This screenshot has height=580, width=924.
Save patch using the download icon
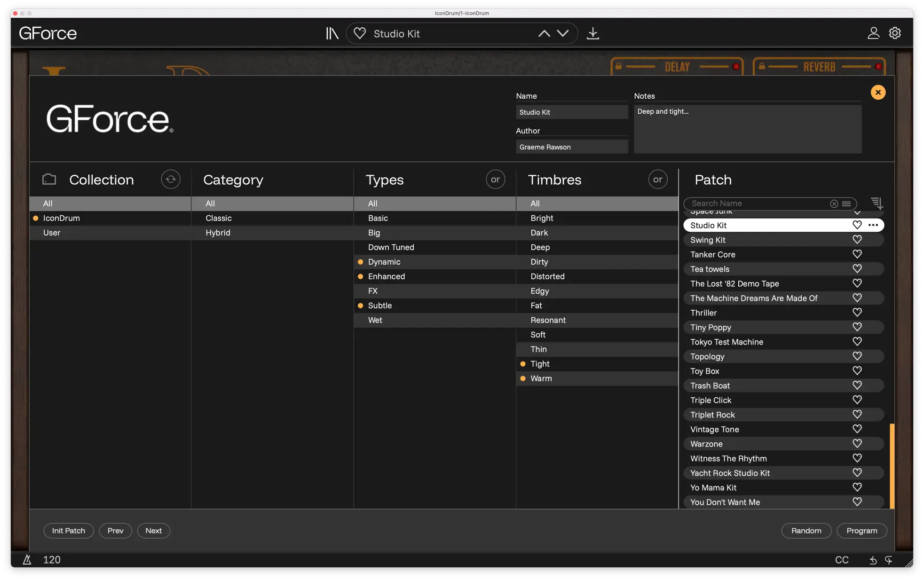(x=593, y=33)
